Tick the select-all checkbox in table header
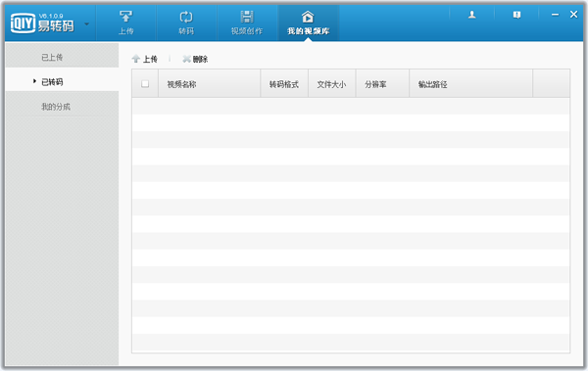588x371 pixels. tap(145, 84)
